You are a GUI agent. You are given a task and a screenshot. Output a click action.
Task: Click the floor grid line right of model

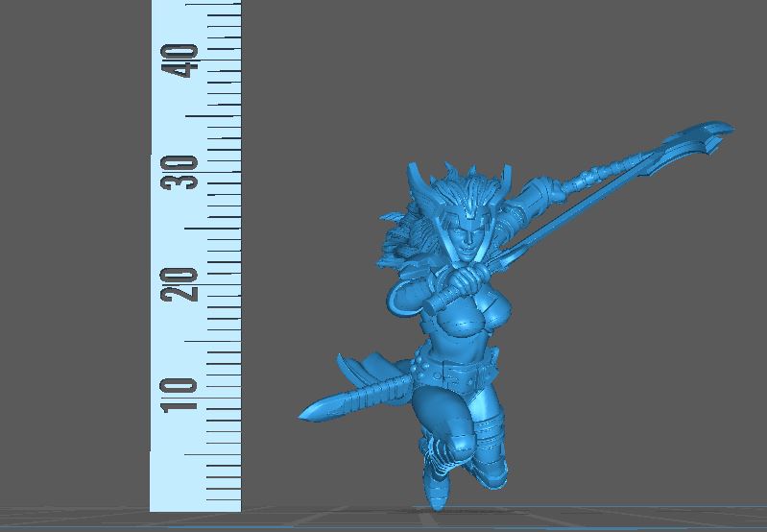pyautogui.click(x=624, y=509)
